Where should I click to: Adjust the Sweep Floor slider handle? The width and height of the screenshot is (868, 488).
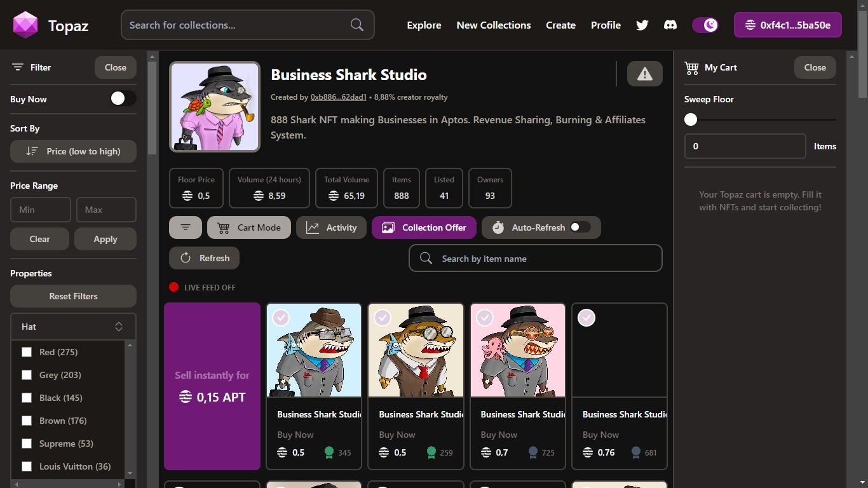click(691, 119)
